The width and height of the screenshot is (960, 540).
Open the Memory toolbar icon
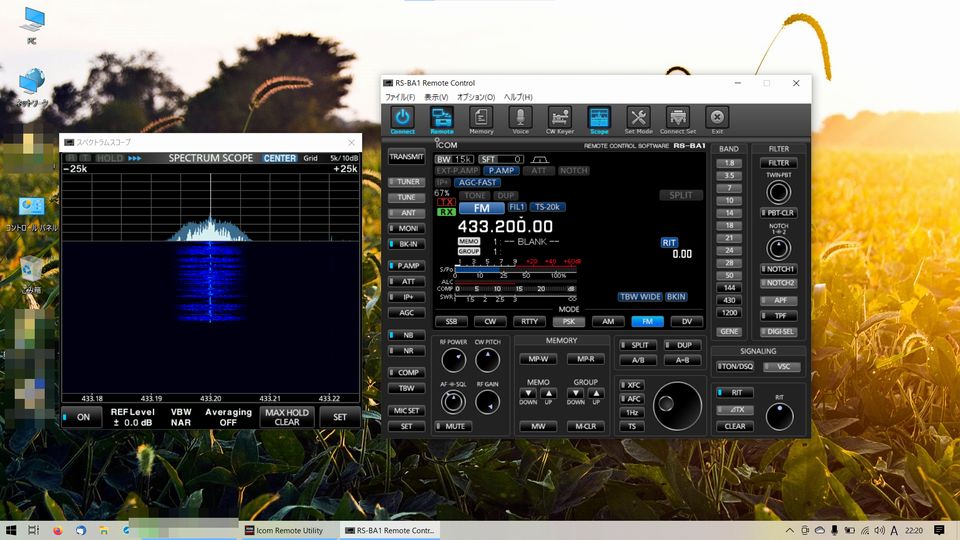tap(481, 119)
